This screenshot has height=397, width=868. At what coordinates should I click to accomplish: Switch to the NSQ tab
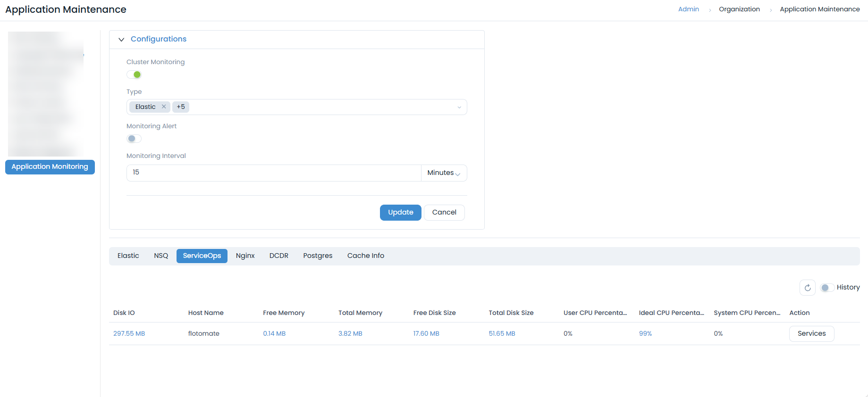click(x=161, y=256)
